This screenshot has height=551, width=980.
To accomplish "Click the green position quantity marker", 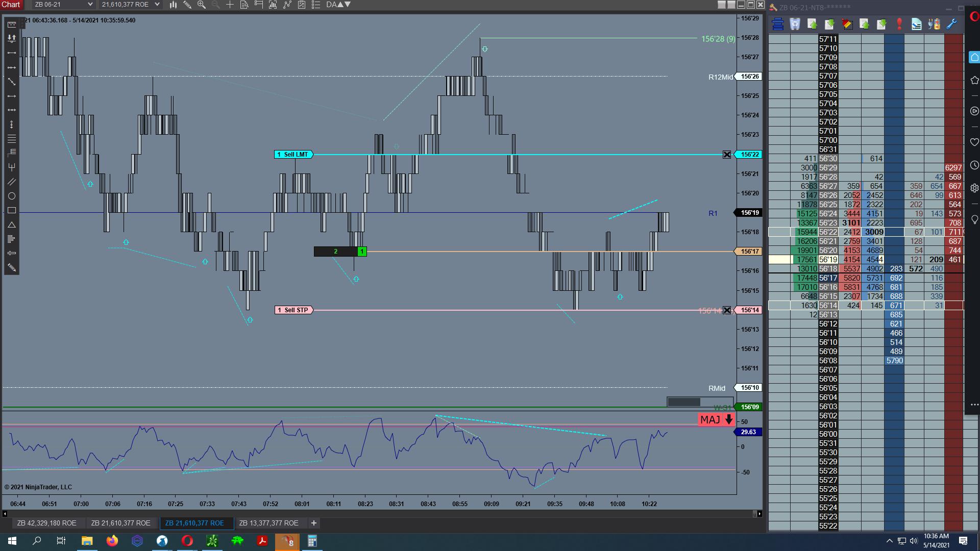I will (x=362, y=252).
